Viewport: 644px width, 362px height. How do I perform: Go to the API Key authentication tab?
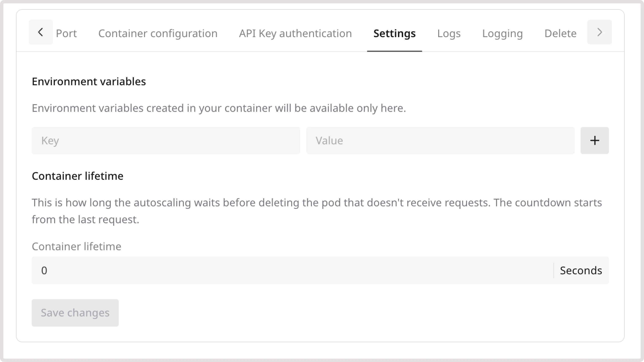pos(295,33)
